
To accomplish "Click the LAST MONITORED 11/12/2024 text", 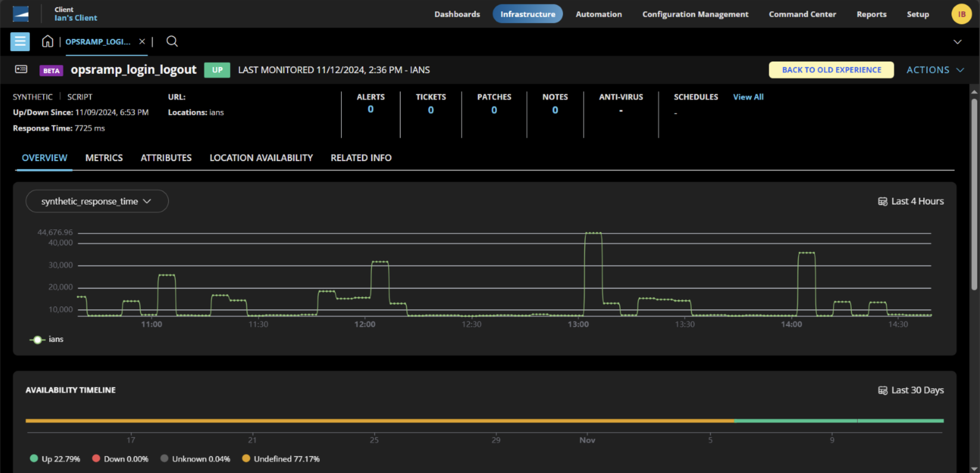I will 334,70.
